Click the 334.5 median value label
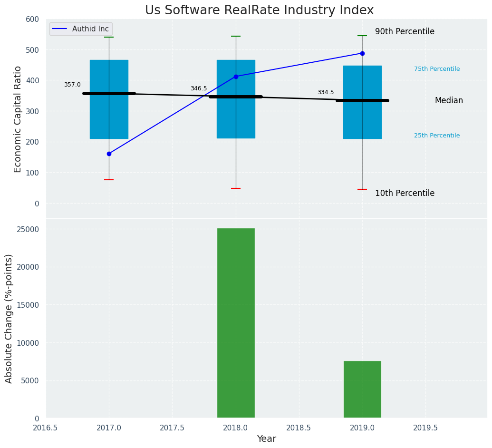 coord(326,92)
